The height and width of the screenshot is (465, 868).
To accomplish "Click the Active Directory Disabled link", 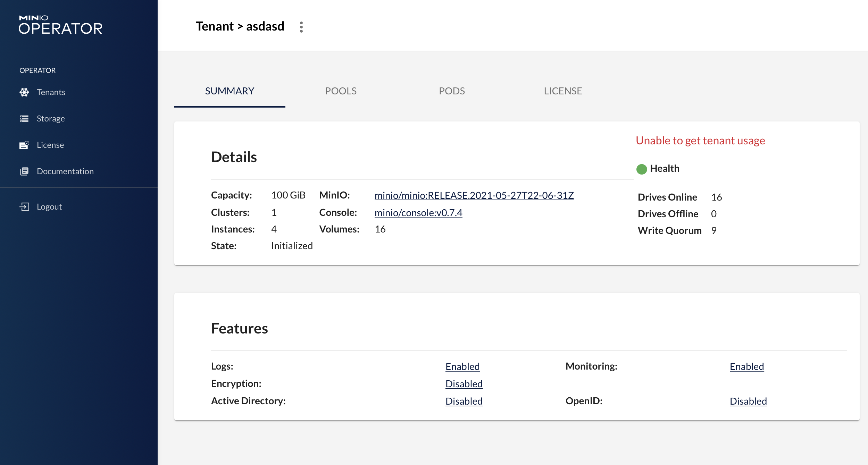I will [x=464, y=401].
